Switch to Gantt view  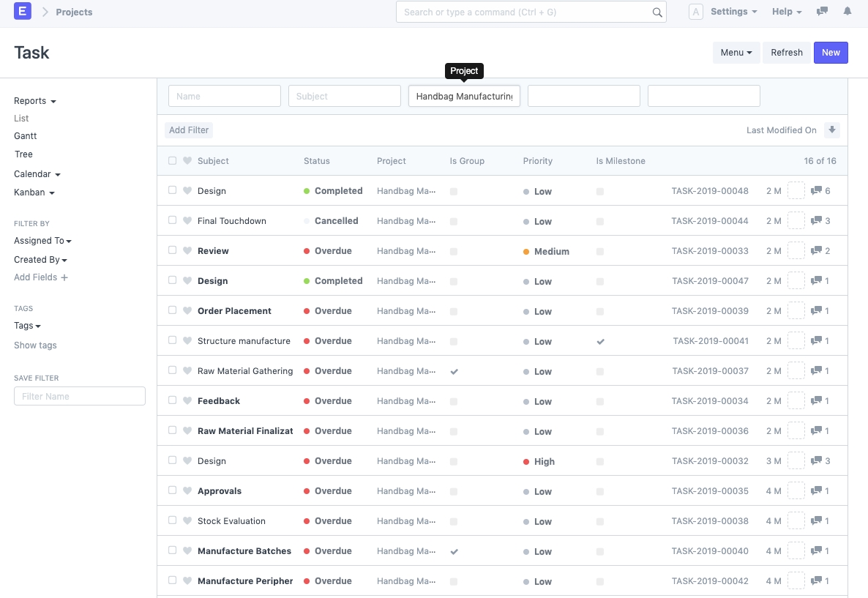tap(25, 136)
